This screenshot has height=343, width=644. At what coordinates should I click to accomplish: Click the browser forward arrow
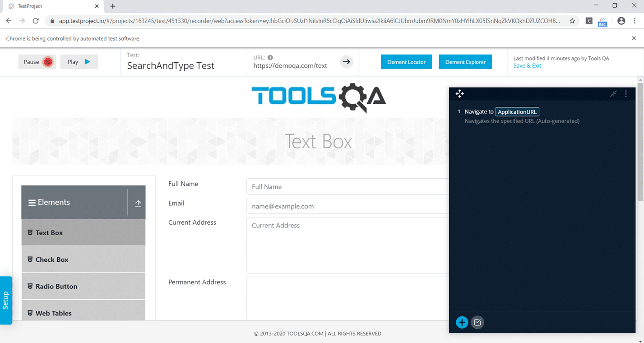click(22, 21)
